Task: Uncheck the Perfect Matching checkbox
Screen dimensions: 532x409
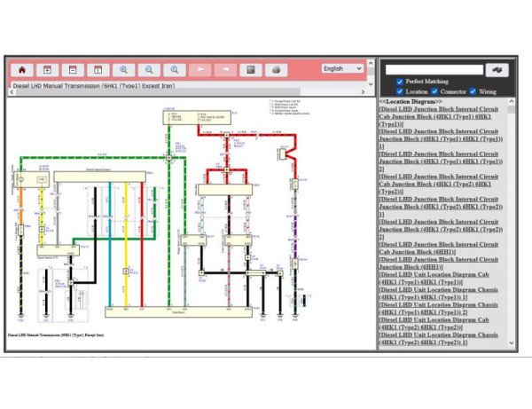Action: [400, 82]
